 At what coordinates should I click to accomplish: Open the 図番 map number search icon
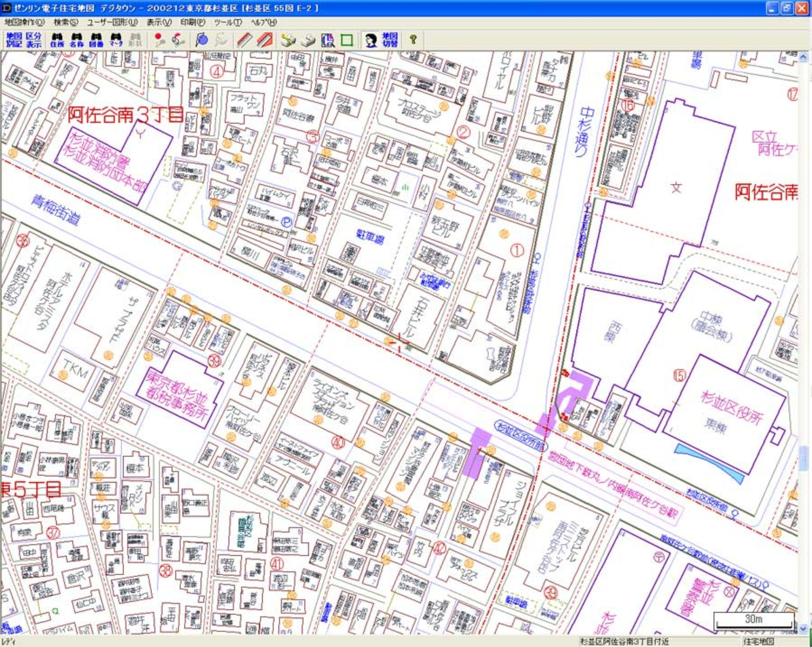(96, 40)
